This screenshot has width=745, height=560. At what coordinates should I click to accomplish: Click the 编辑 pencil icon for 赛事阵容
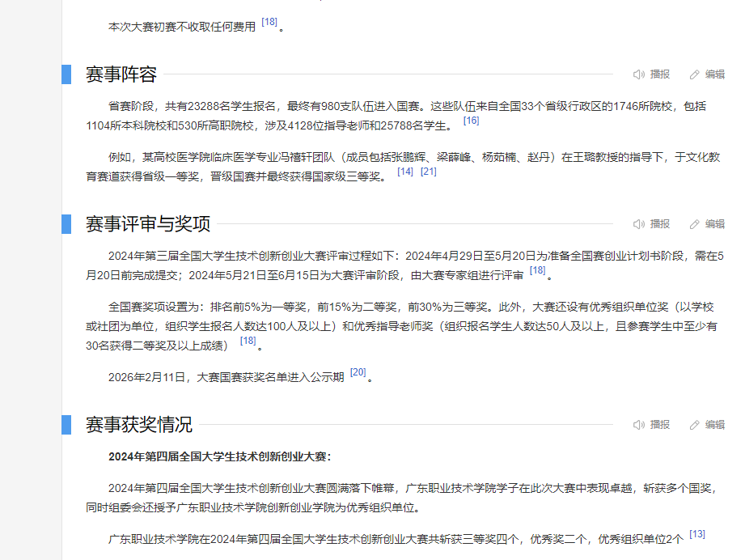click(694, 74)
